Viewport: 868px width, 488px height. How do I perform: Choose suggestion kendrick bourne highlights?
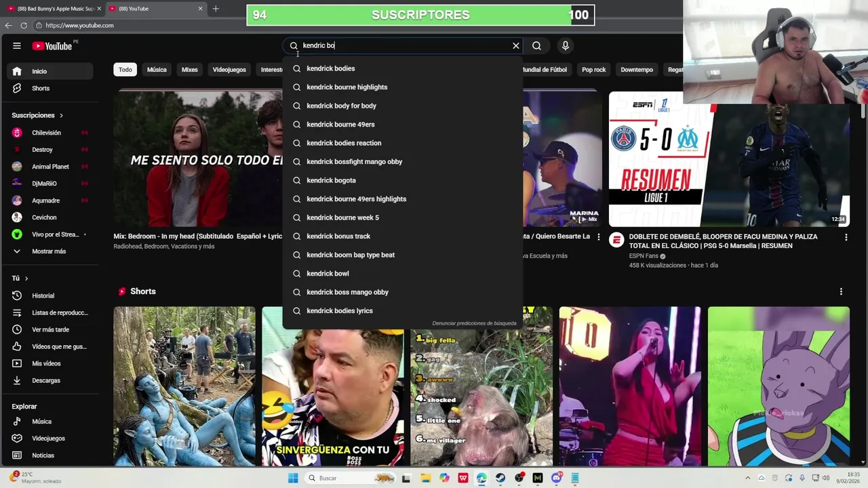[x=403, y=87]
